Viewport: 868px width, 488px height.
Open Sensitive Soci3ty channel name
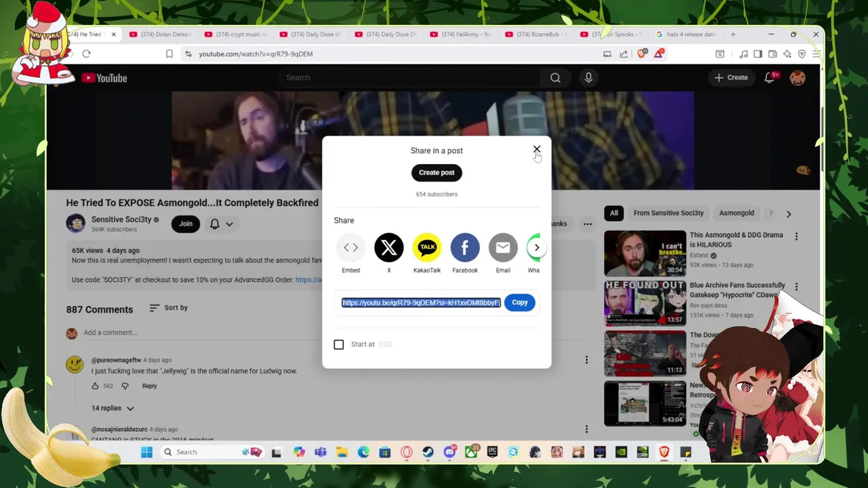point(121,220)
